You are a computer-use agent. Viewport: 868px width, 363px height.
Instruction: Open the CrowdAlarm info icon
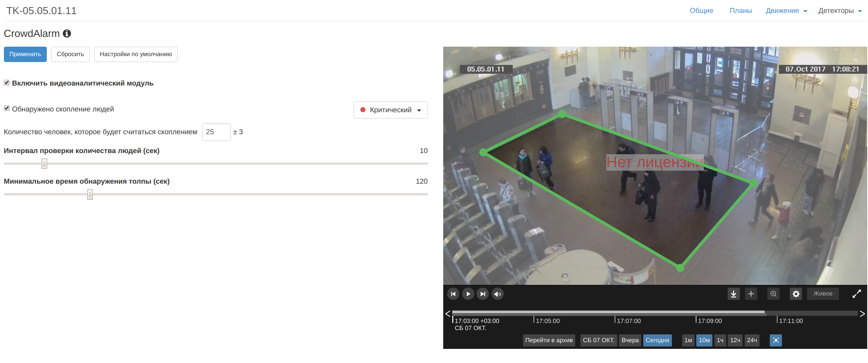click(67, 34)
